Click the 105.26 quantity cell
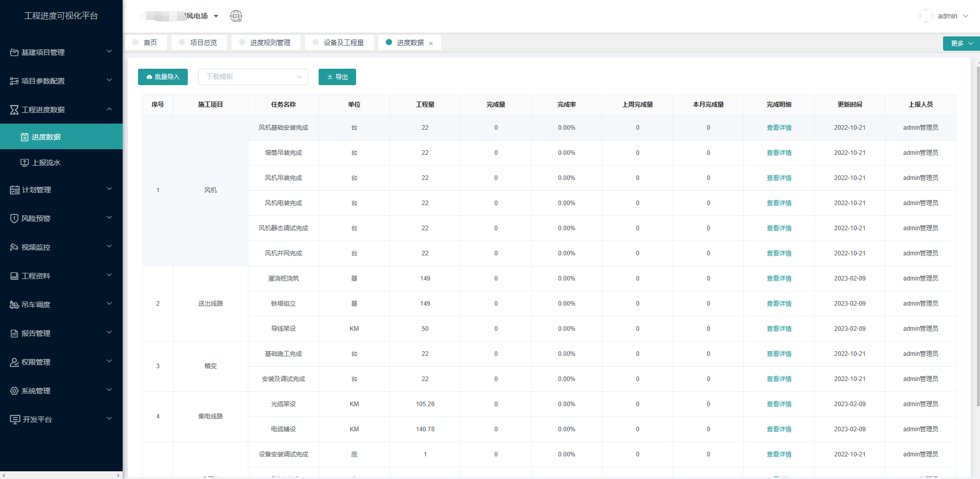980x479 pixels. click(425, 404)
